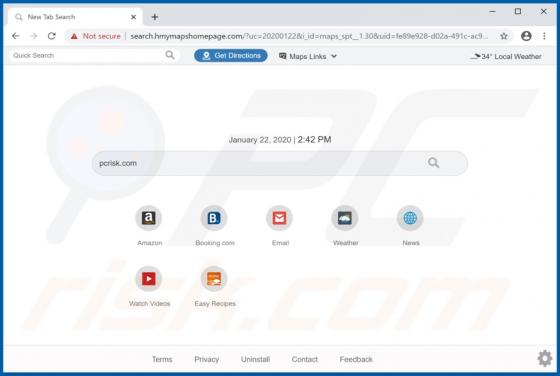The width and height of the screenshot is (560, 376).
Task: Open the Uninstall link
Action: pos(255,359)
